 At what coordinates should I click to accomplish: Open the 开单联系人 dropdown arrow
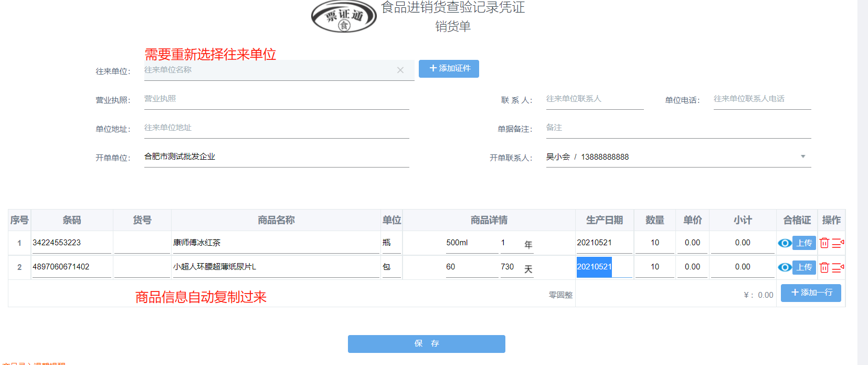803,157
